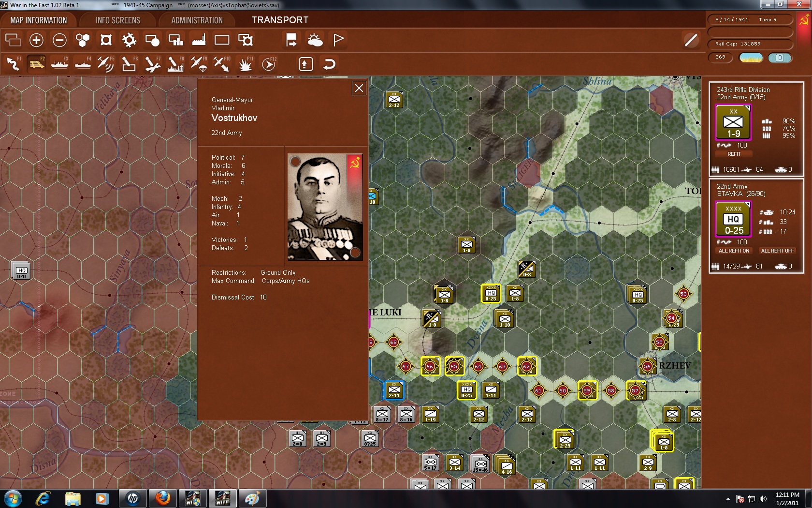Toggle the rectangle-and-circle map overlay icon
The height and width of the screenshot is (508, 812).
[152, 40]
